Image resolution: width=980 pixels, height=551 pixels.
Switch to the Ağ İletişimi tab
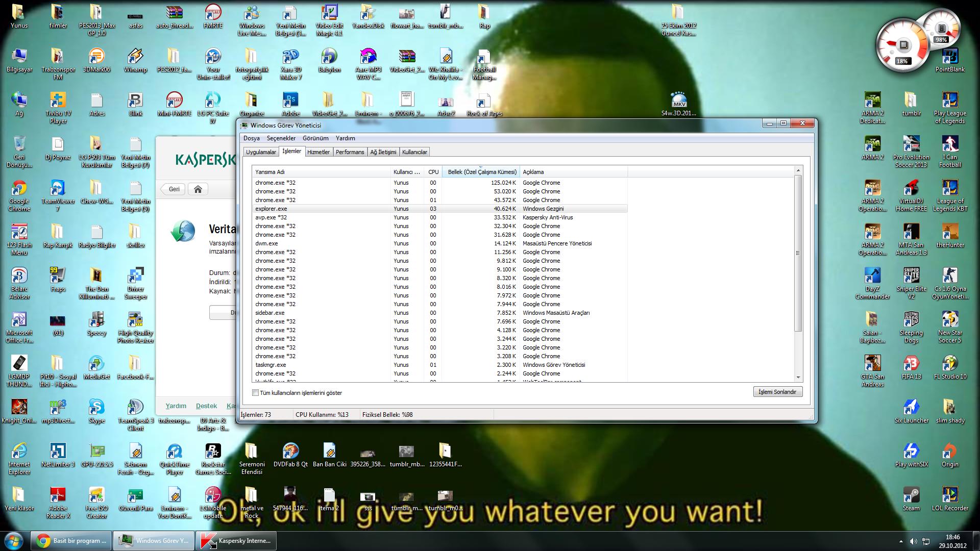pyautogui.click(x=383, y=152)
